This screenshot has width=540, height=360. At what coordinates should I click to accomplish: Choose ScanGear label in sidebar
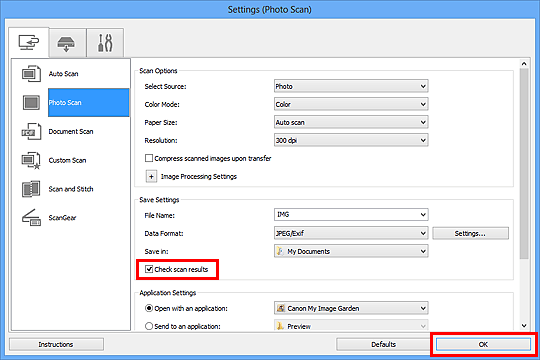tap(62, 218)
